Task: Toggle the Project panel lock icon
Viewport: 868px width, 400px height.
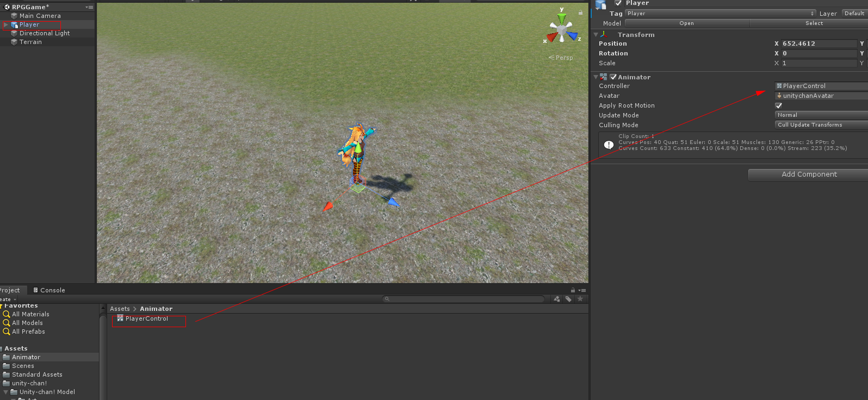Action: (573, 290)
